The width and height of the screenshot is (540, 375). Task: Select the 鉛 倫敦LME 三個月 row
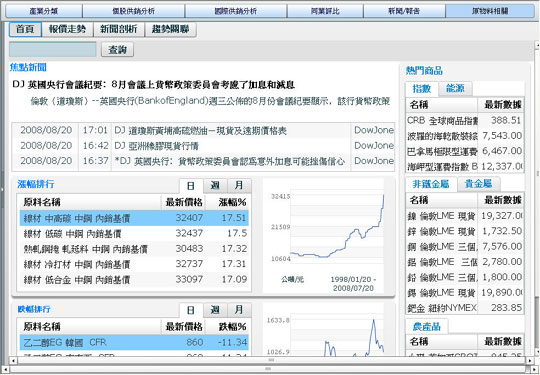coord(465,277)
